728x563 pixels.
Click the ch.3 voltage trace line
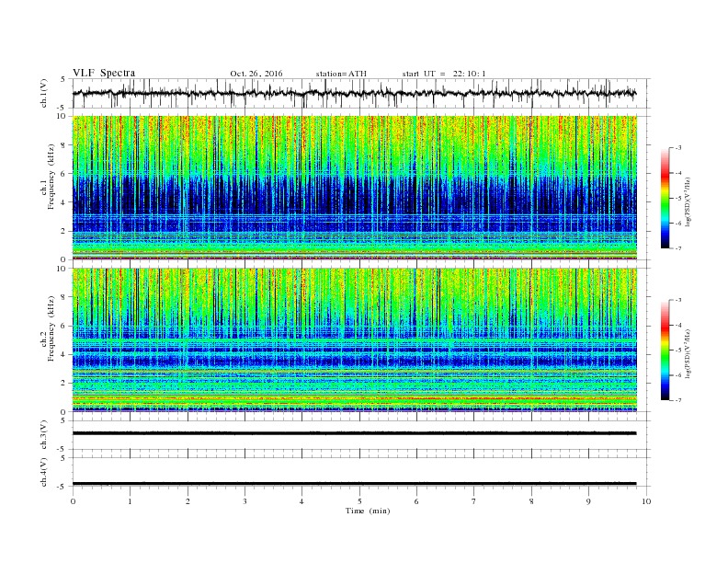point(354,433)
